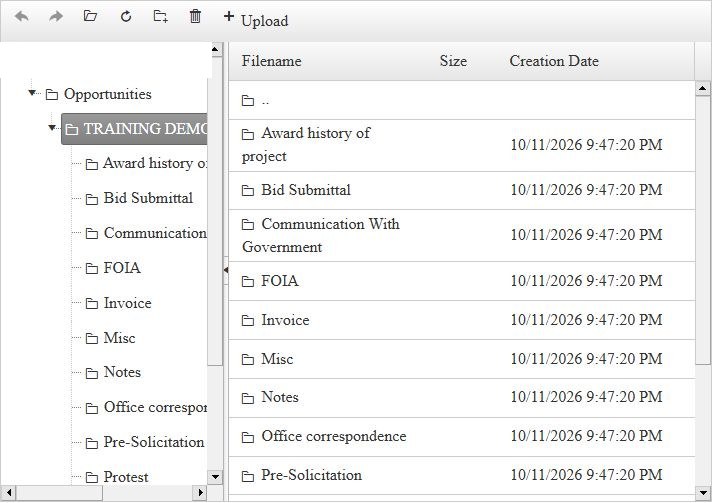Click the Open folder toolbar icon
This screenshot has height=503, width=713.
90,16
